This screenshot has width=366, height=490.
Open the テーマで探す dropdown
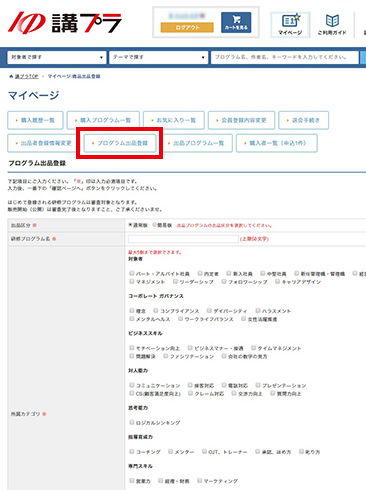pos(158,57)
